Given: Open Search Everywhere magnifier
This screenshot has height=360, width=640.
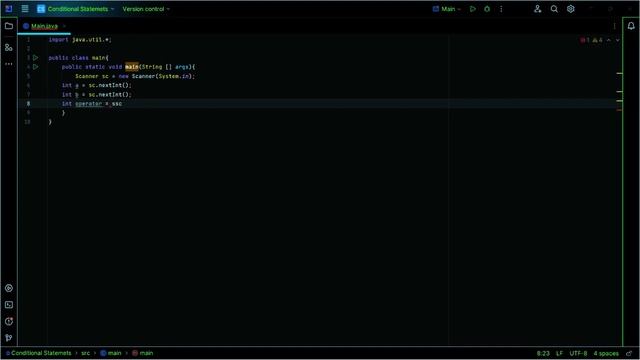Looking at the screenshot, I should (x=554, y=9).
